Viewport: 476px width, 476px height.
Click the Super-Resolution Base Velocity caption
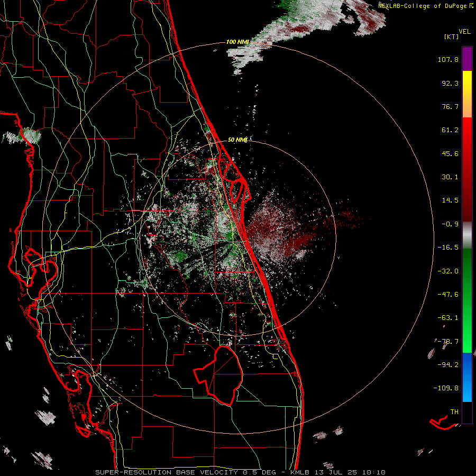240,472
